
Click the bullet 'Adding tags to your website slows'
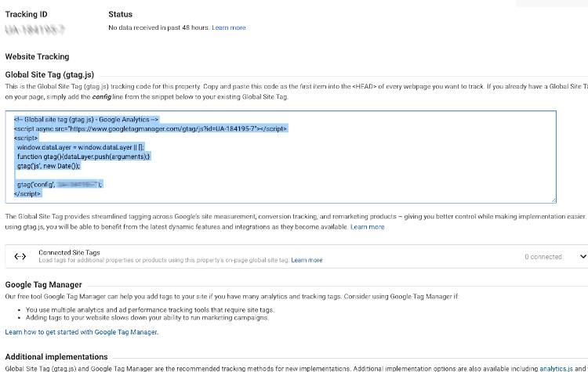[x=147, y=318]
